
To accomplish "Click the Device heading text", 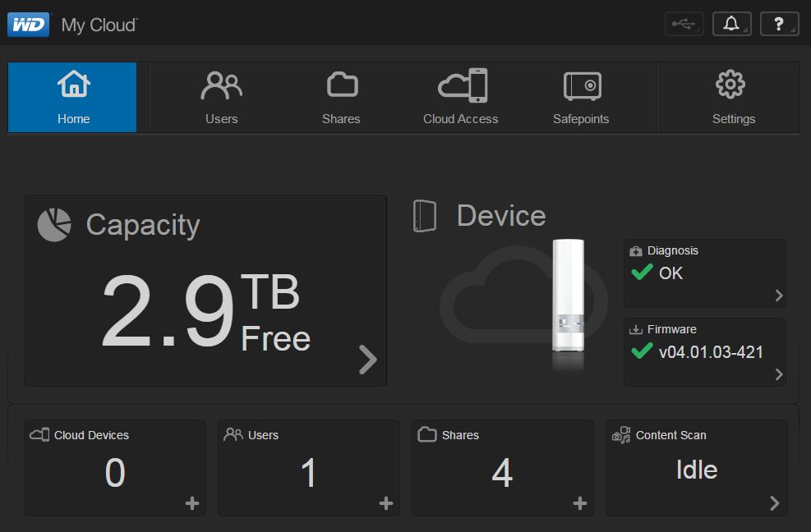I will pos(501,216).
